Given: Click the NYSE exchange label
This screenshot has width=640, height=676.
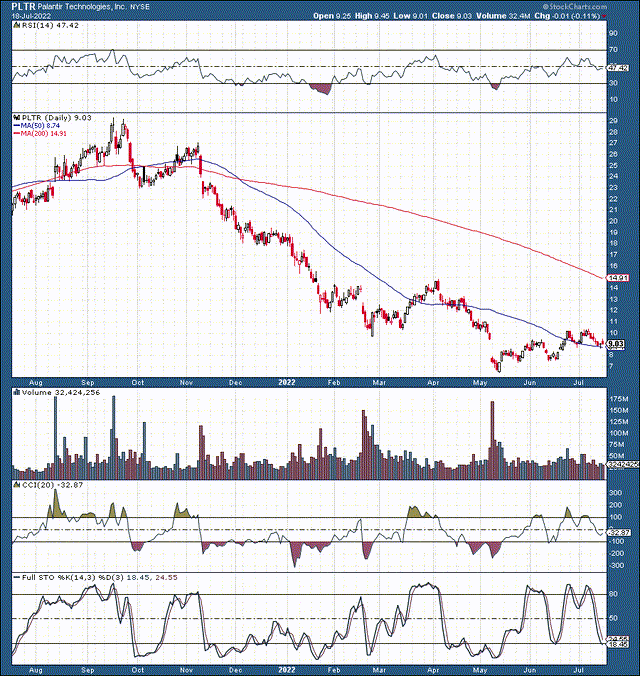Looking at the screenshot, I should 140,7.
